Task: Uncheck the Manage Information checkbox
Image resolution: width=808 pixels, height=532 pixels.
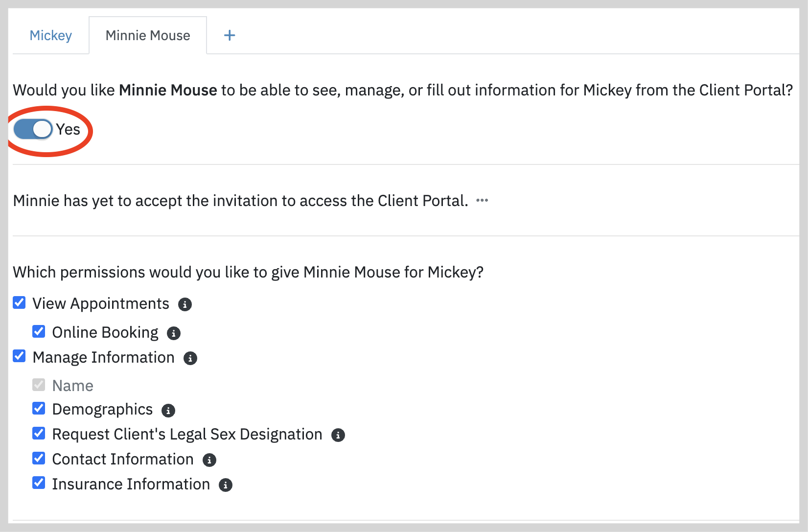Action: [x=19, y=356]
